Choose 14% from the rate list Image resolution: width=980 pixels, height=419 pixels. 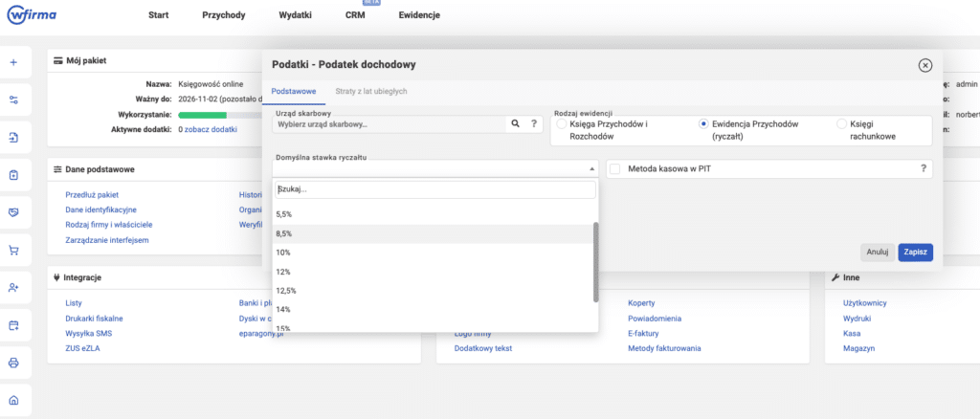[433, 309]
